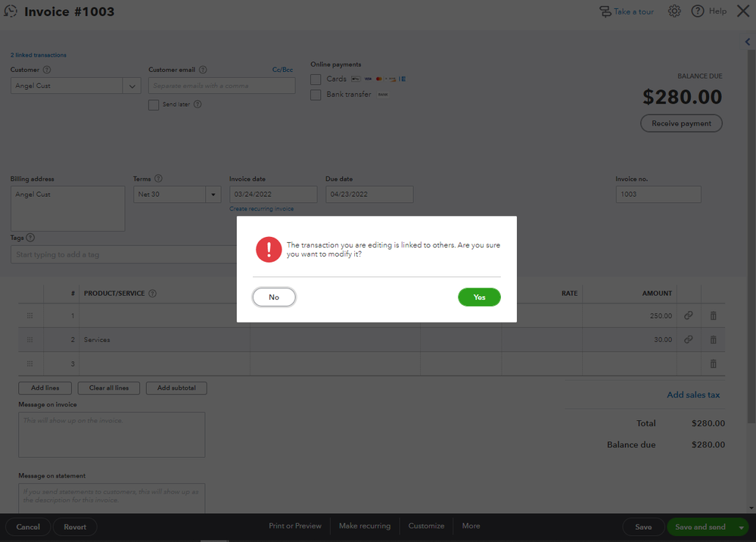Select the Services product cell
756x542 pixels.
[x=164, y=339]
